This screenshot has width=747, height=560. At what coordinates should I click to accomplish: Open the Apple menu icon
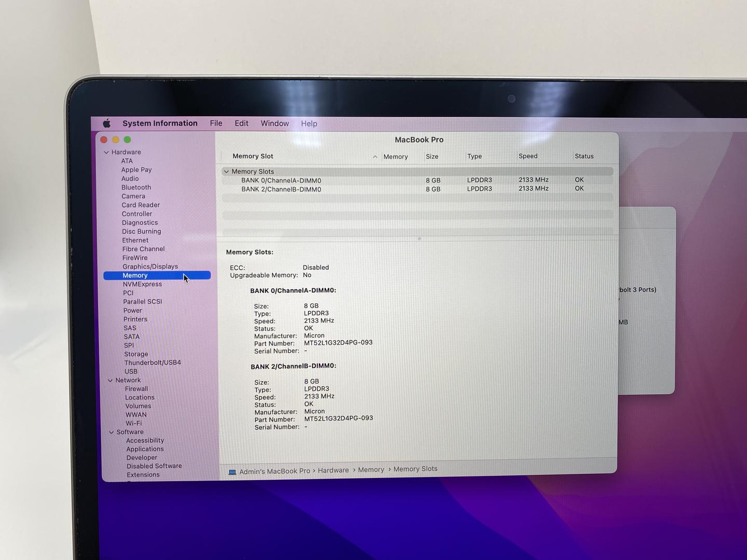[107, 123]
